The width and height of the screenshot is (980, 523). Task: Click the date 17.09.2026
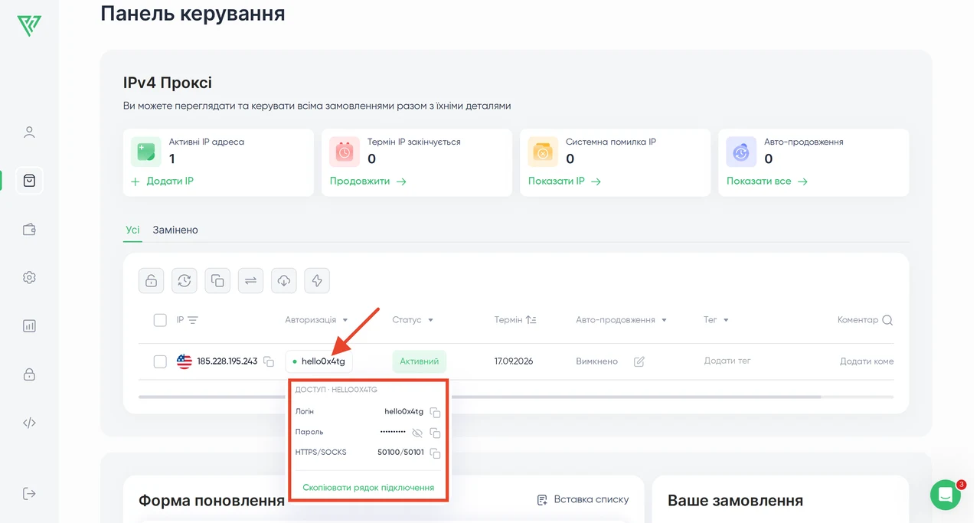[x=514, y=361]
